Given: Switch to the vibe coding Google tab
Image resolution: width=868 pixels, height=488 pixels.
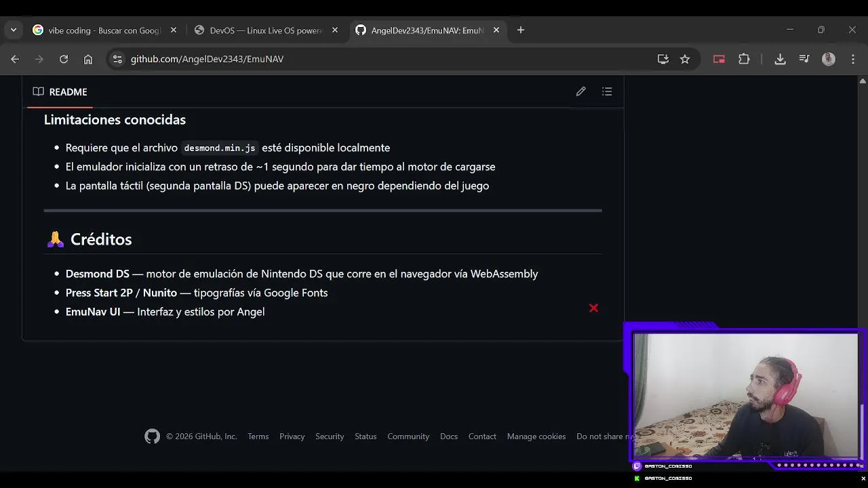Looking at the screenshot, I should [105, 30].
